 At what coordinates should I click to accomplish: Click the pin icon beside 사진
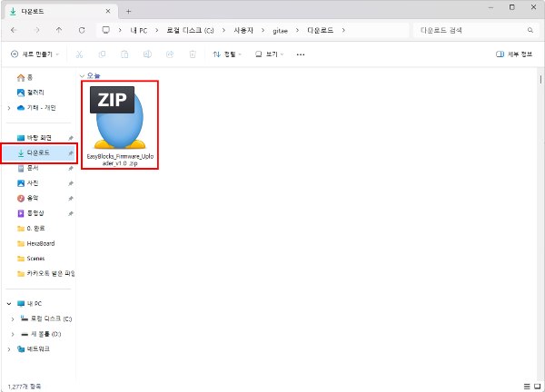71,183
